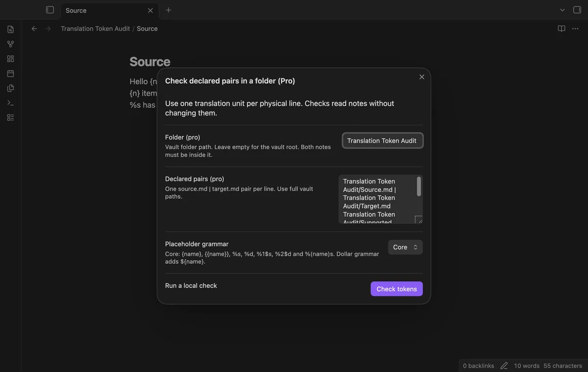The image size is (588, 372).
Task: Open daily note calendar icon
Action: [x=10, y=73]
